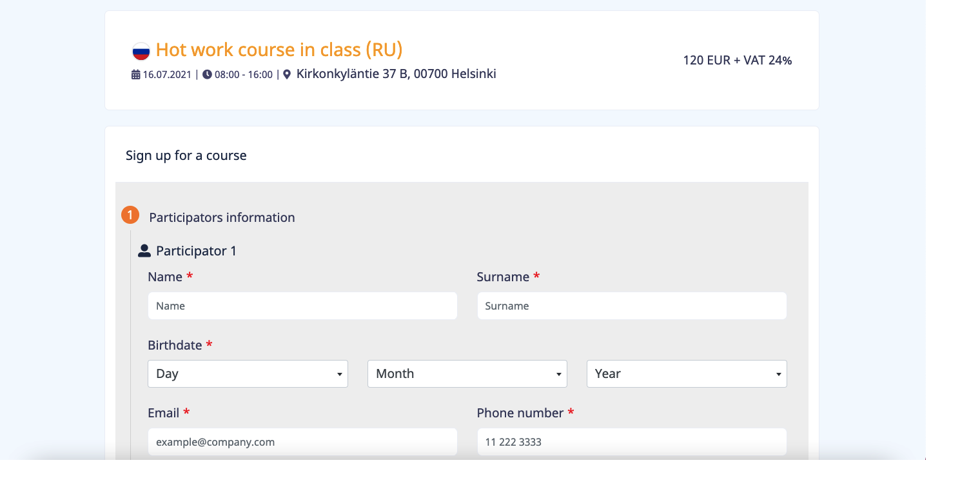Click the Birthdate field label
980x487 pixels.
[175, 345]
